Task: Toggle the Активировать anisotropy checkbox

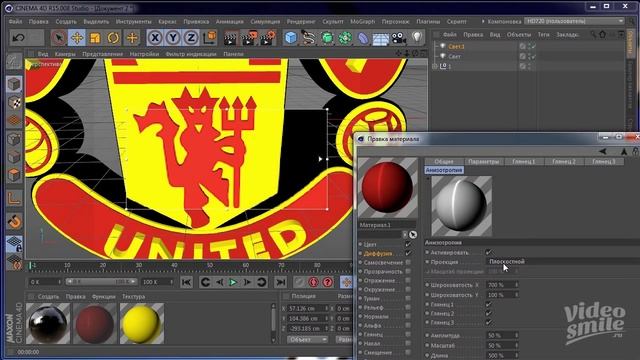Action: [489, 252]
